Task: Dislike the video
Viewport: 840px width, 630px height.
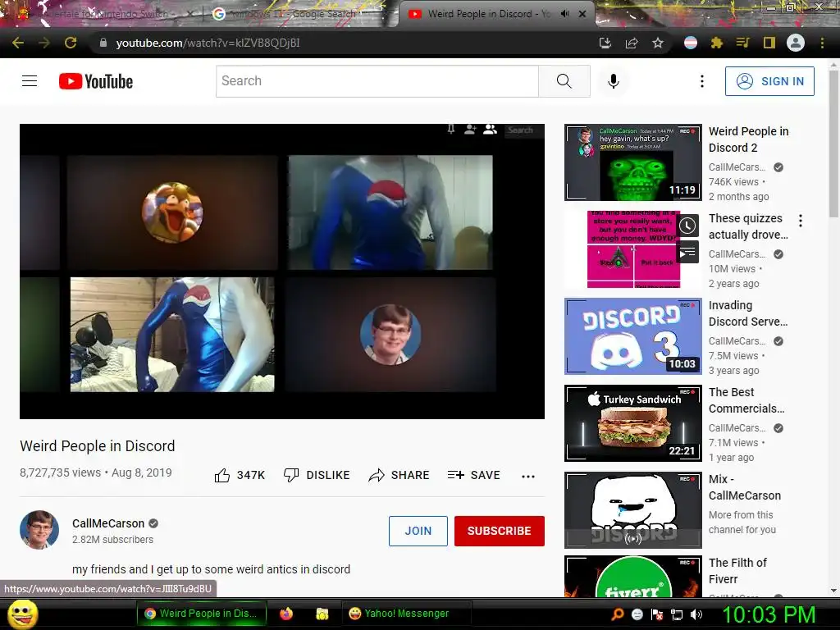Action: pyautogui.click(x=317, y=475)
